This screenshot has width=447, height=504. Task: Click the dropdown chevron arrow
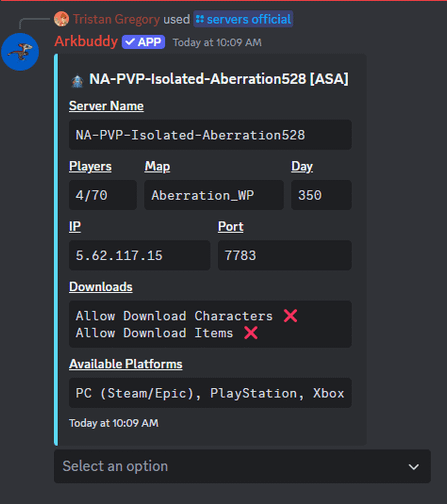(x=414, y=467)
